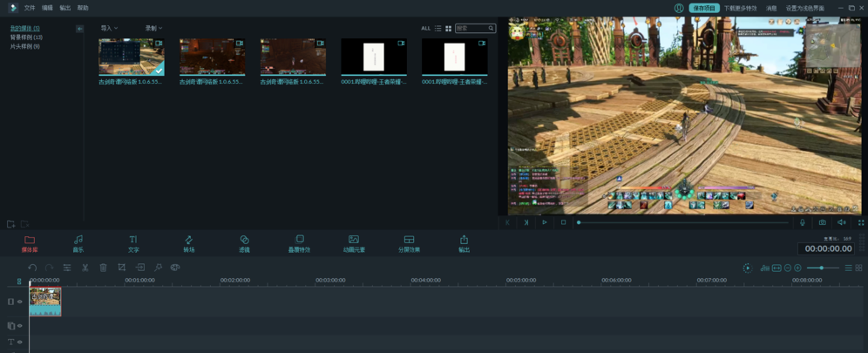Click the trash delete icon in timeline toolbar

[103, 268]
